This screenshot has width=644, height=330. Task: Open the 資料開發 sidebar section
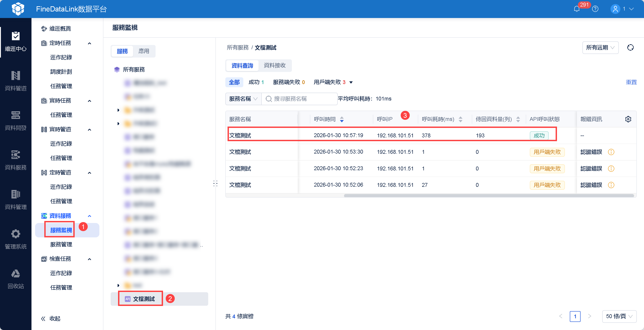16,120
